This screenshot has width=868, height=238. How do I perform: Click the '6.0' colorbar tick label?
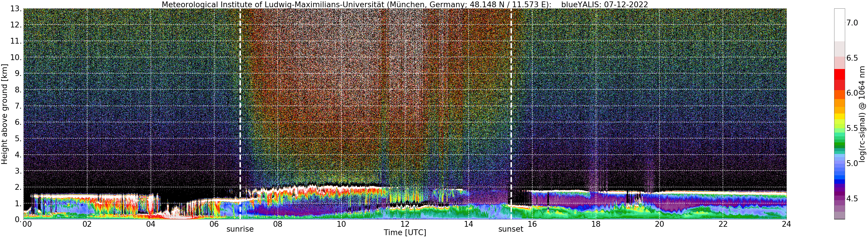point(852,93)
